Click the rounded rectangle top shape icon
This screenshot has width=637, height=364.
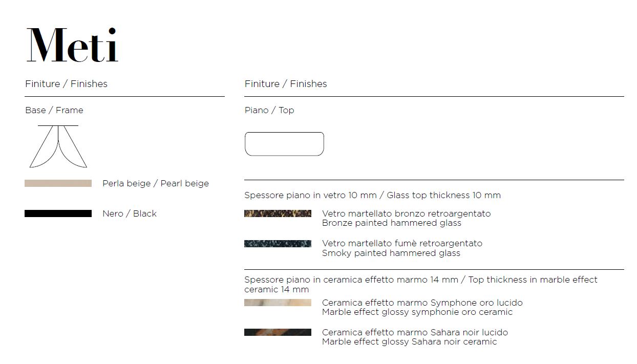pyautogui.click(x=284, y=144)
